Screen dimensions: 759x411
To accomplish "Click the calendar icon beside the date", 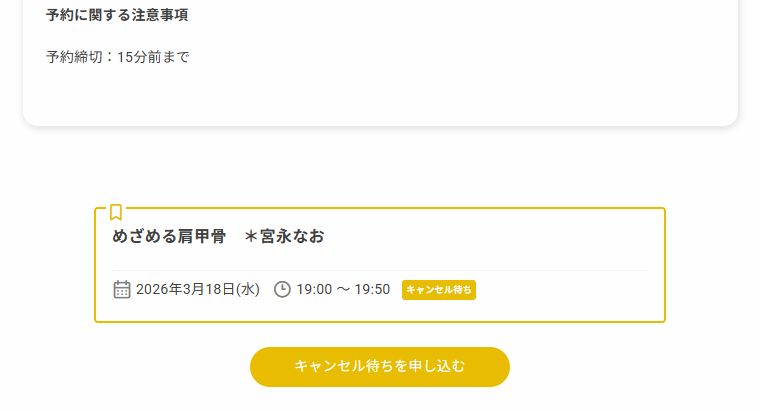I will click(122, 290).
